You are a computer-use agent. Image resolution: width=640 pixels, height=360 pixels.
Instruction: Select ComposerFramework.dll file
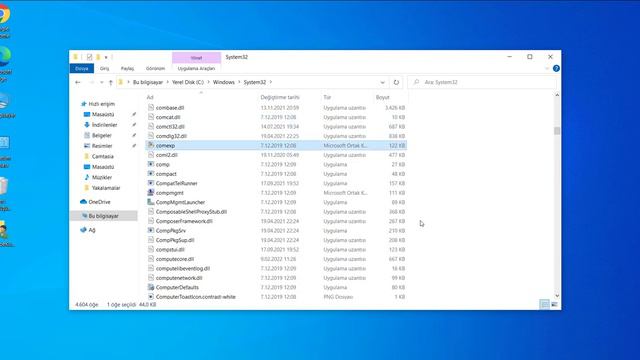pyautogui.click(x=184, y=221)
